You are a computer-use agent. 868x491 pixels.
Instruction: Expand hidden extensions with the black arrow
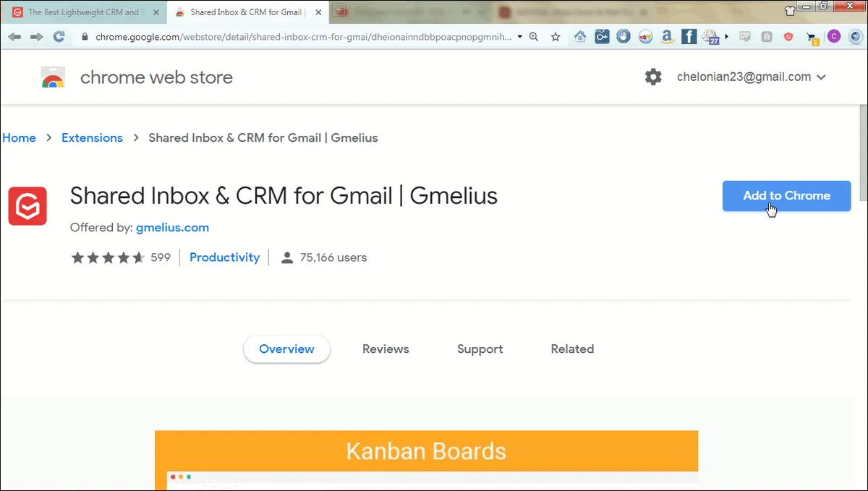tap(727, 36)
